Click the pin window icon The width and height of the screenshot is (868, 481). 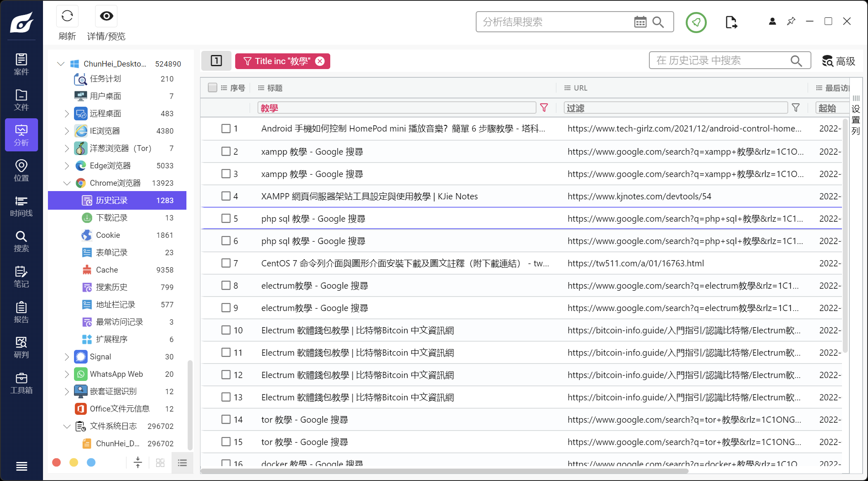pyautogui.click(x=791, y=22)
